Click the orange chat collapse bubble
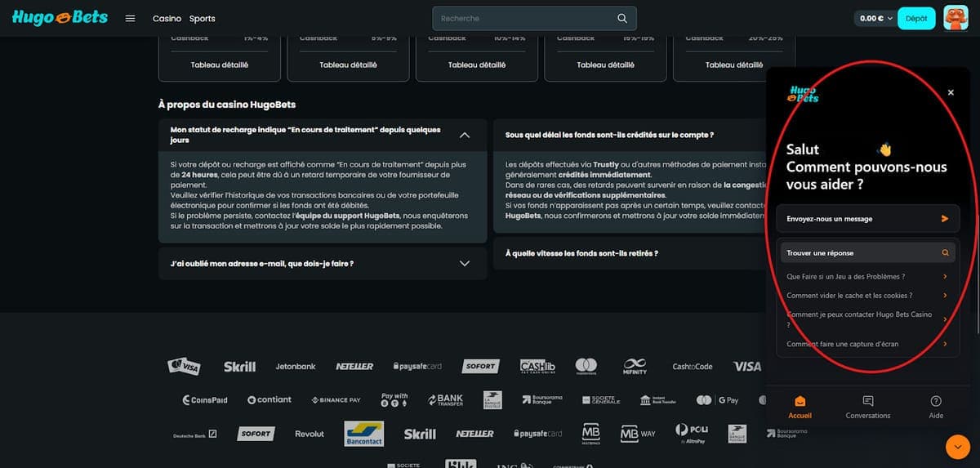Viewport: 980px width, 468px height. 957,447
